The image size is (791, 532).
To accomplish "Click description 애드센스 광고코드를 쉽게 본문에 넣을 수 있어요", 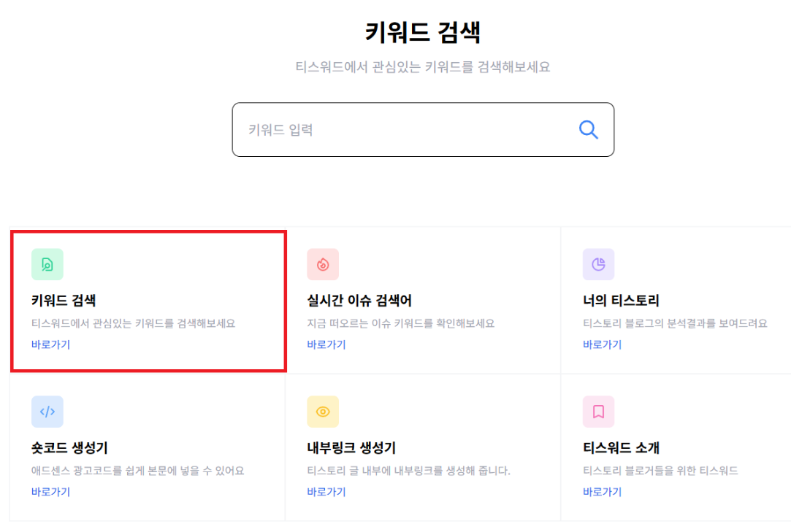I will (138, 471).
